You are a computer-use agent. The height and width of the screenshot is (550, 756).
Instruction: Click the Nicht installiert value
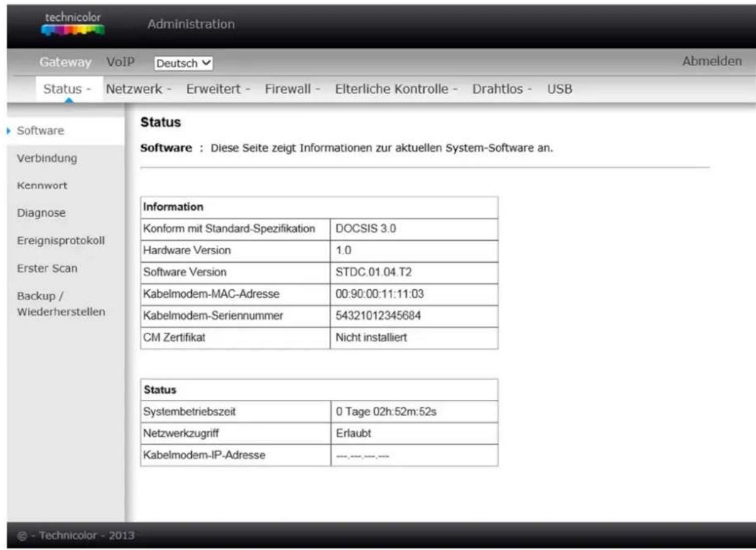[x=371, y=337]
